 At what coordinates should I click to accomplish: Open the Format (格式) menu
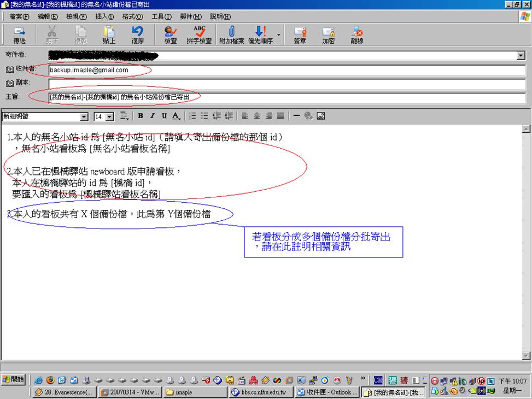132,16
